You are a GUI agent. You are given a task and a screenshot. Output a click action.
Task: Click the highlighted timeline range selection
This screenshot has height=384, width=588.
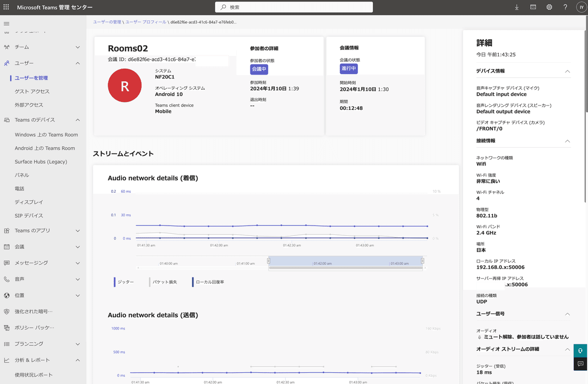click(x=345, y=261)
